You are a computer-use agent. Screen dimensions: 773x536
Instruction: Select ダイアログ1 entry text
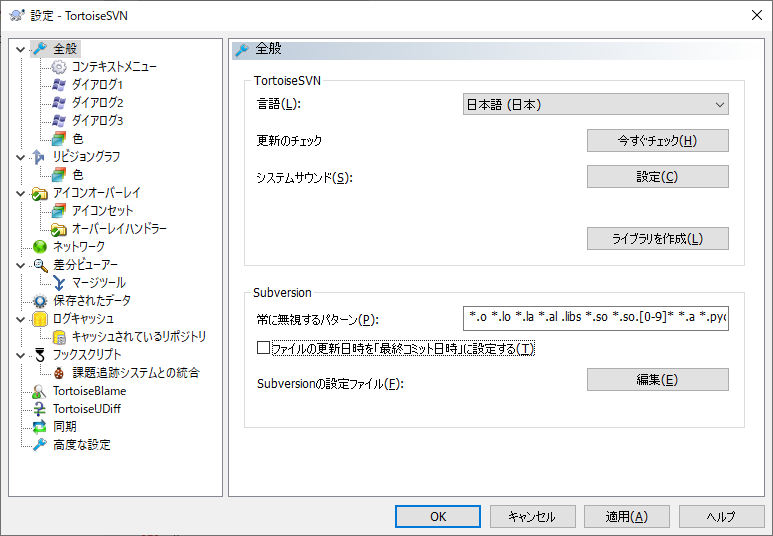pos(98,84)
